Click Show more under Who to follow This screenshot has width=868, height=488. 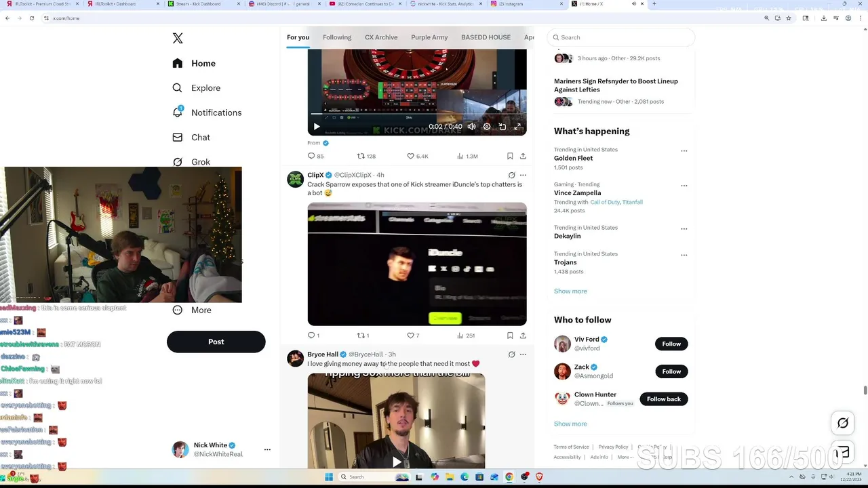570,424
